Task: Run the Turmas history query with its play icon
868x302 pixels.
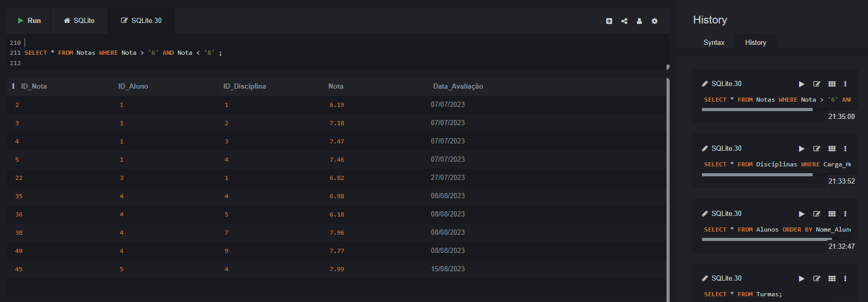Action: [x=802, y=279]
